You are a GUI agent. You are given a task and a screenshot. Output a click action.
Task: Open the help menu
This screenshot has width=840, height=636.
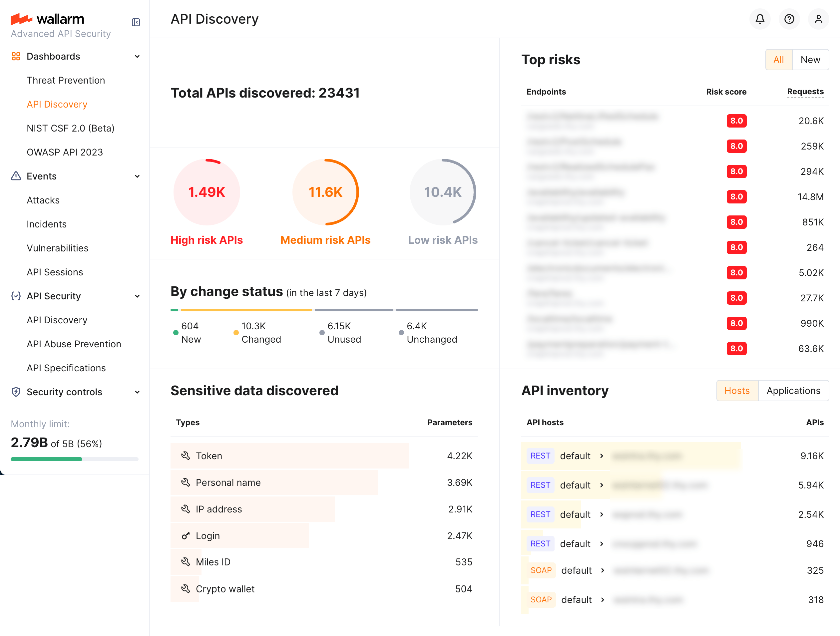(789, 19)
